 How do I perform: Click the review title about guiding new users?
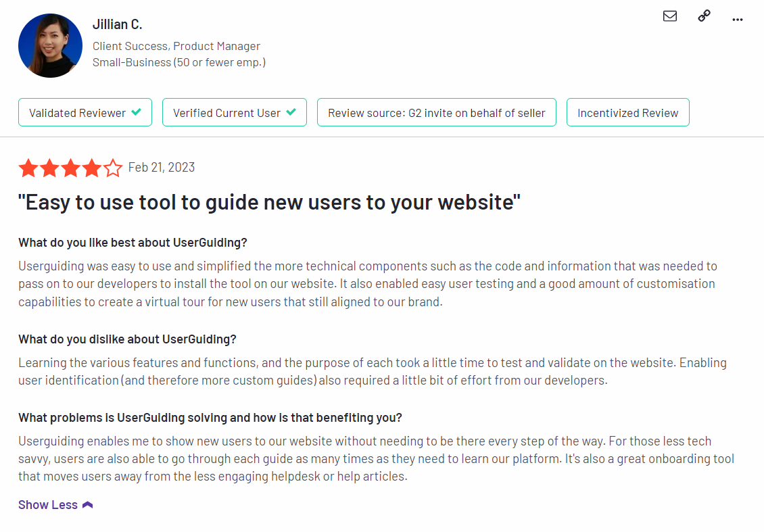[270, 202]
